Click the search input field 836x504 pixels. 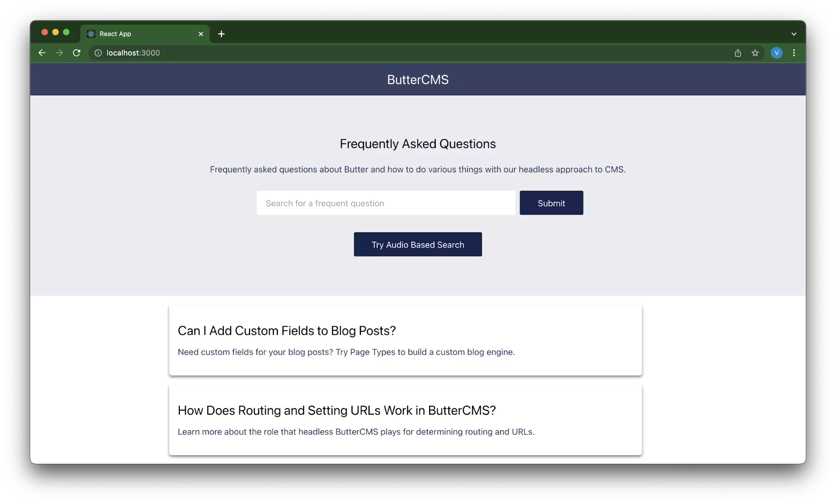tap(386, 203)
